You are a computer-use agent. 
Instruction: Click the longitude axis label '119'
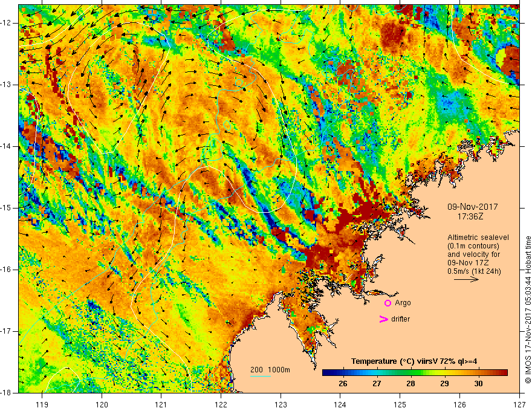42,404
